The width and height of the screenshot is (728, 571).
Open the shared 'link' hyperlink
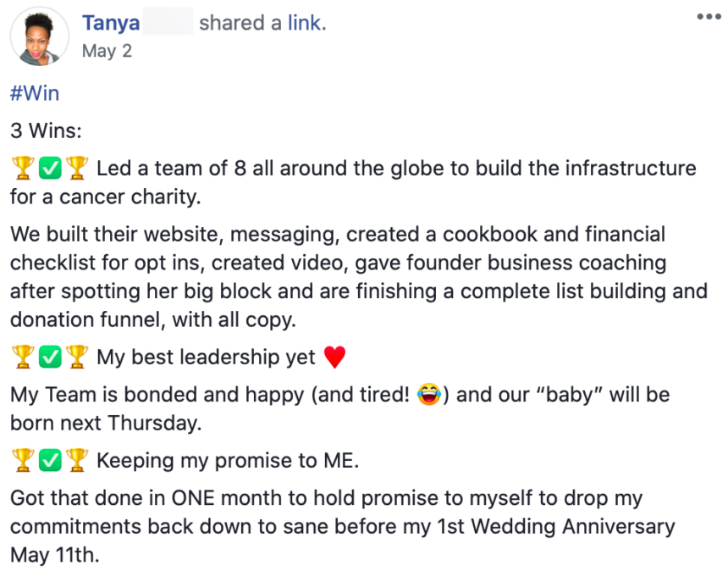pyautogui.click(x=306, y=23)
